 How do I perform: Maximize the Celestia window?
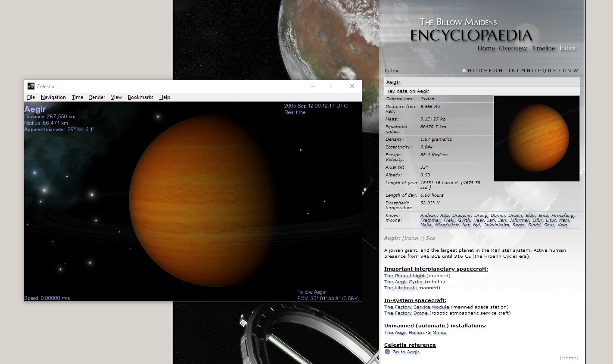click(x=332, y=86)
